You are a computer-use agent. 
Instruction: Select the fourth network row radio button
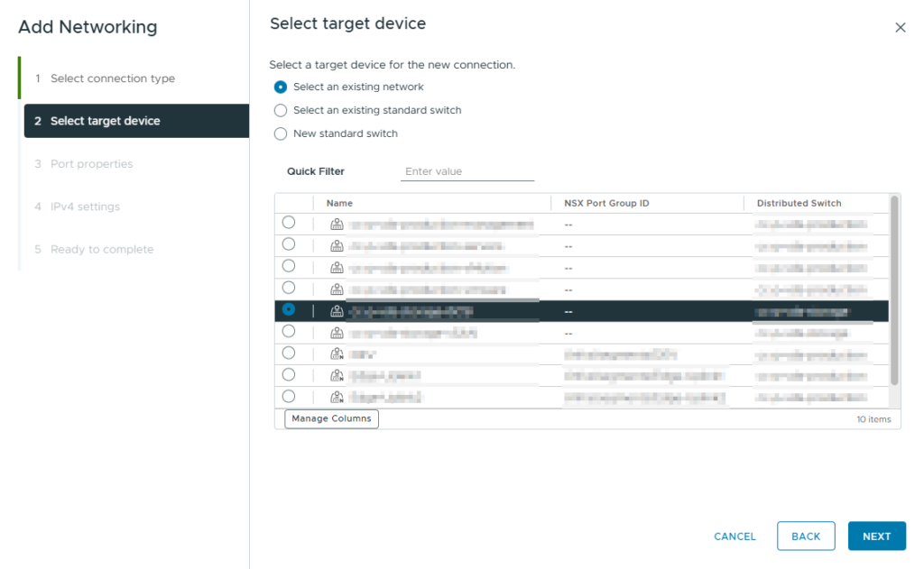(x=288, y=288)
